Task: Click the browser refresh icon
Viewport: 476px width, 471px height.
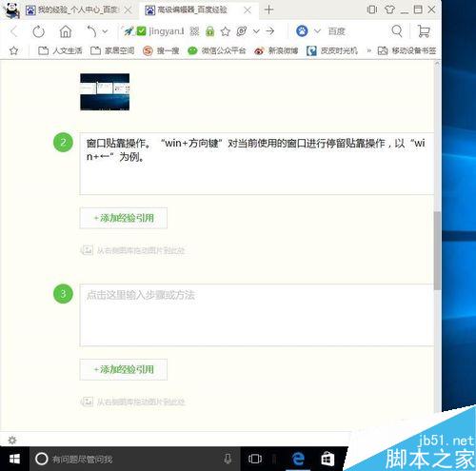Action: (39, 31)
